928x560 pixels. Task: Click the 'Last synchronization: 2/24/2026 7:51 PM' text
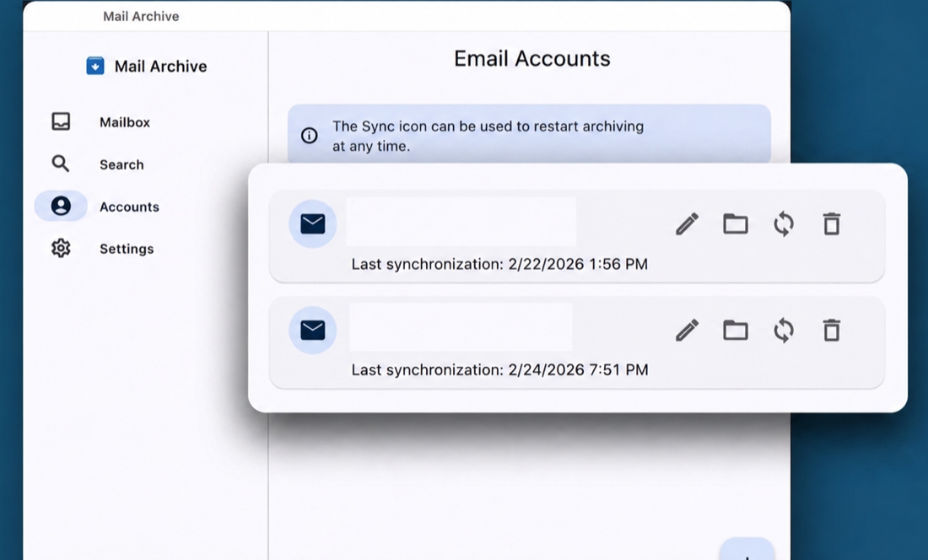[x=499, y=369]
